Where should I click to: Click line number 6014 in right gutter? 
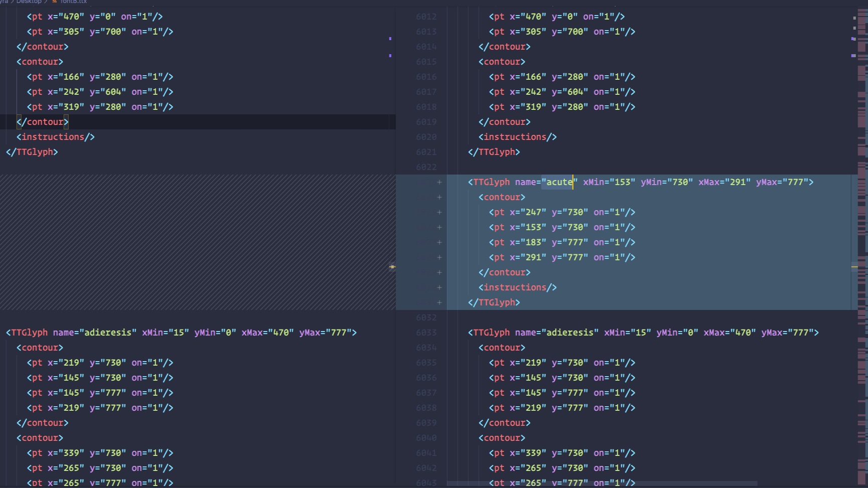point(426,47)
